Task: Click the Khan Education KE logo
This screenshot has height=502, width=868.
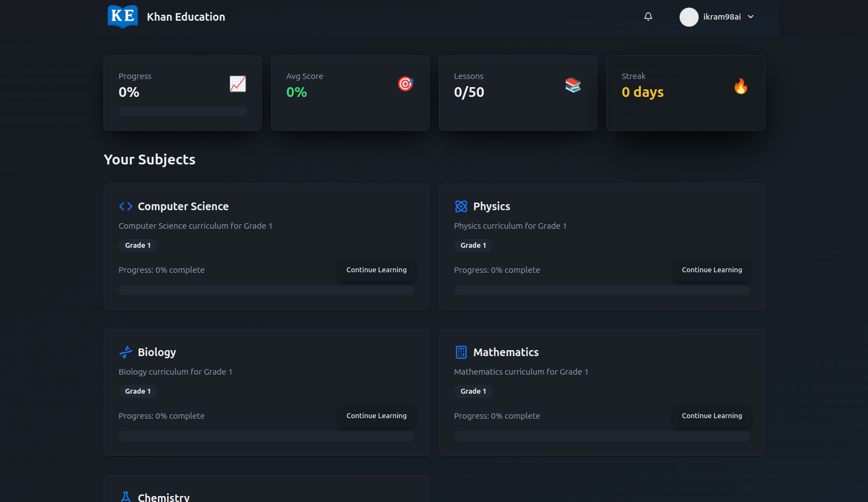Action: pyautogui.click(x=123, y=16)
